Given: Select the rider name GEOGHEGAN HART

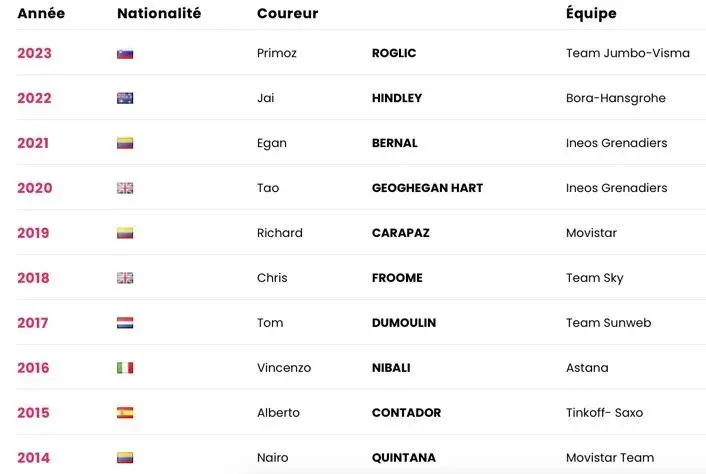Looking at the screenshot, I should (427, 188).
